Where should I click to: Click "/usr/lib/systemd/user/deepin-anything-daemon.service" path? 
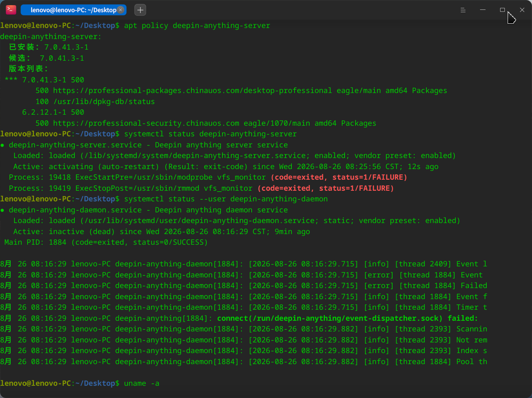point(199,221)
